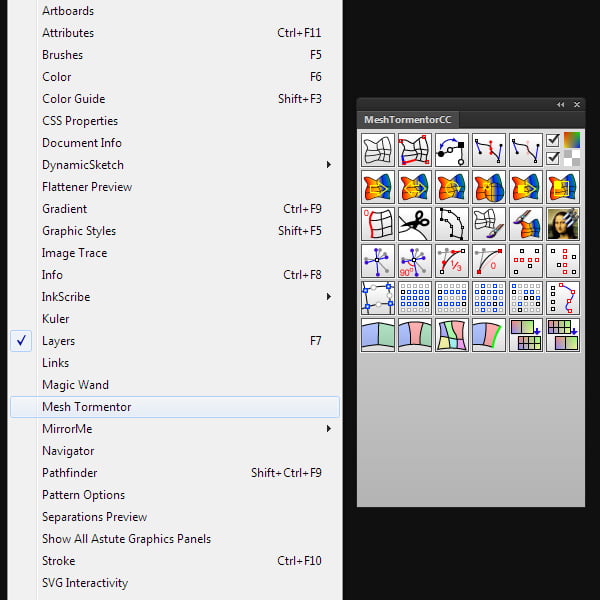This screenshot has height=600, width=600.
Task: Uncheck the Layers panel checkmark
Action: [x=21, y=341]
